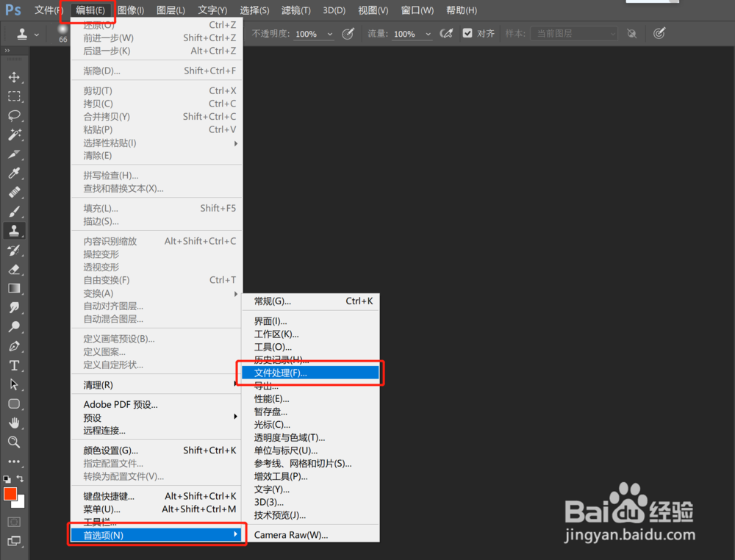Enable airbrush mode in options bar
The width and height of the screenshot is (735, 560).
pos(446,33)
